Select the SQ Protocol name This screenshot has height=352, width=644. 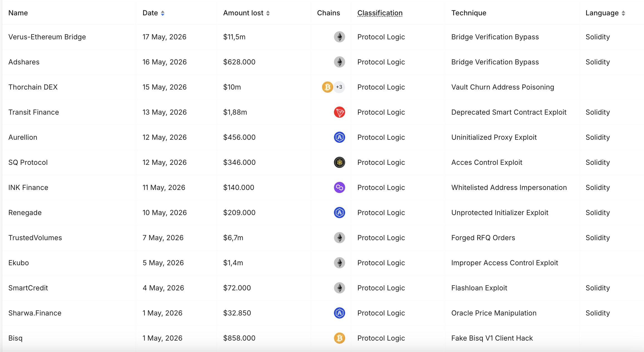pos(28,162)
